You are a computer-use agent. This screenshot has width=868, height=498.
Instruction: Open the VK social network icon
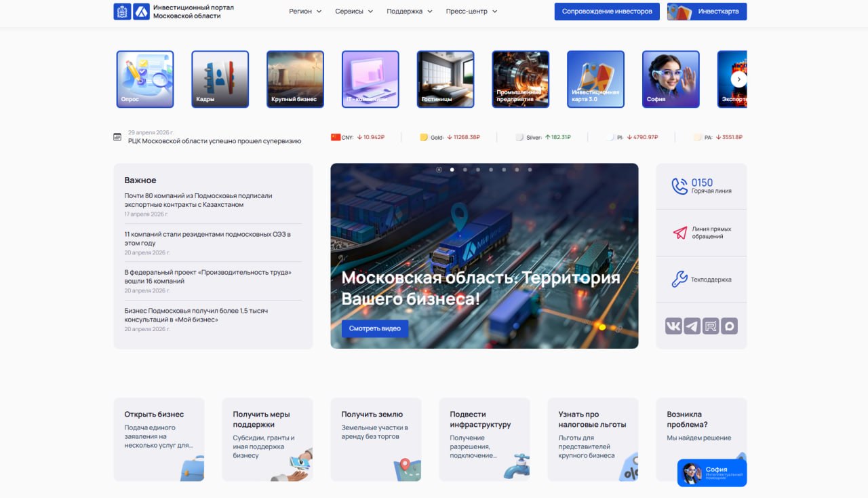[x=673, y=326]
